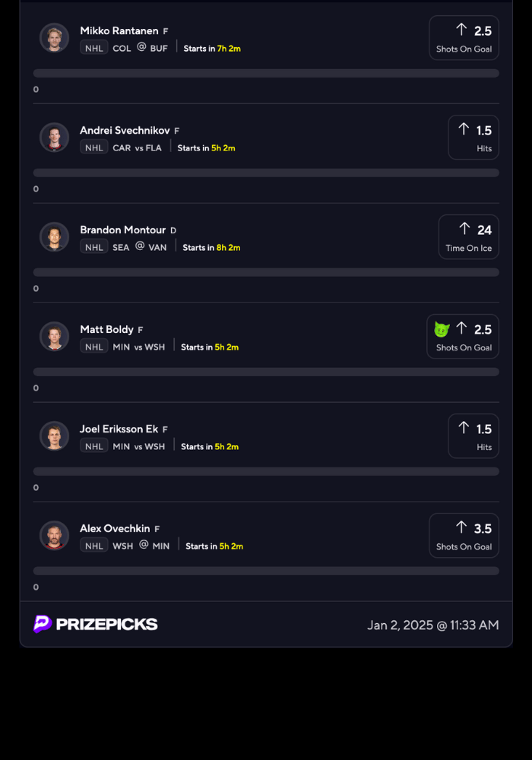
Task: Click Joel Eriksson Ek's player avatar
Action: (x=54, y=436)
